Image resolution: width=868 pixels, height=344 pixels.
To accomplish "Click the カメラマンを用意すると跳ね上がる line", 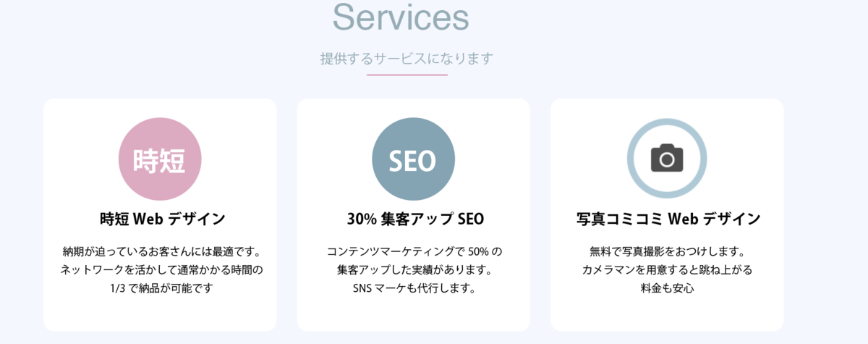I will (668, 271).
